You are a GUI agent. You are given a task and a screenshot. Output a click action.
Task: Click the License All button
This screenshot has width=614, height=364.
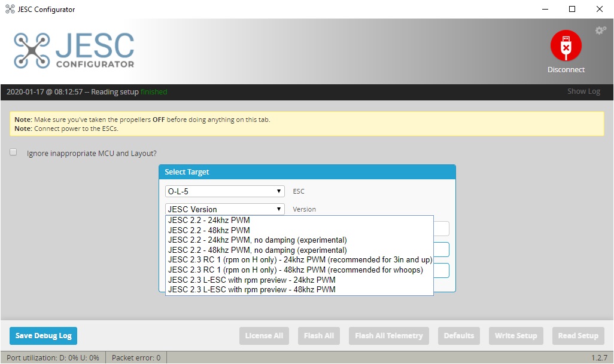pyautogui.click(x=264, y=336)
